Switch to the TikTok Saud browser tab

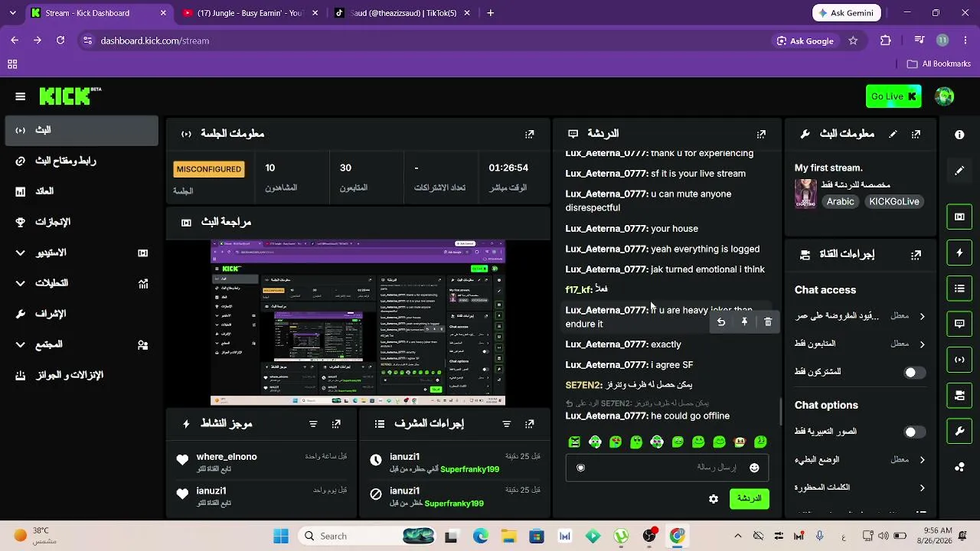pos(403,13)
